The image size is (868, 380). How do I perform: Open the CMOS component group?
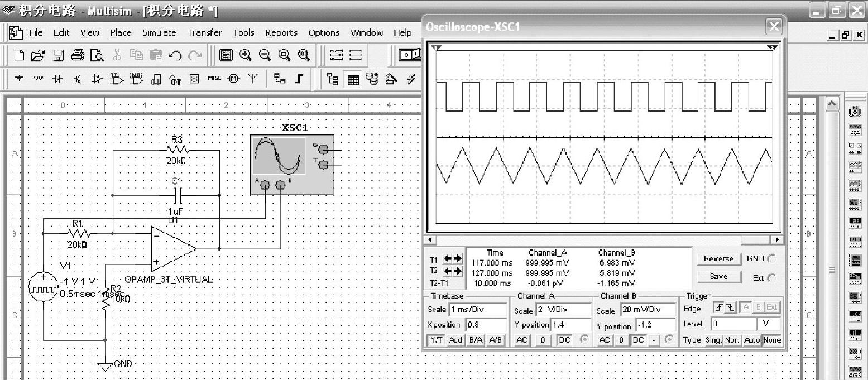(136, 79)
